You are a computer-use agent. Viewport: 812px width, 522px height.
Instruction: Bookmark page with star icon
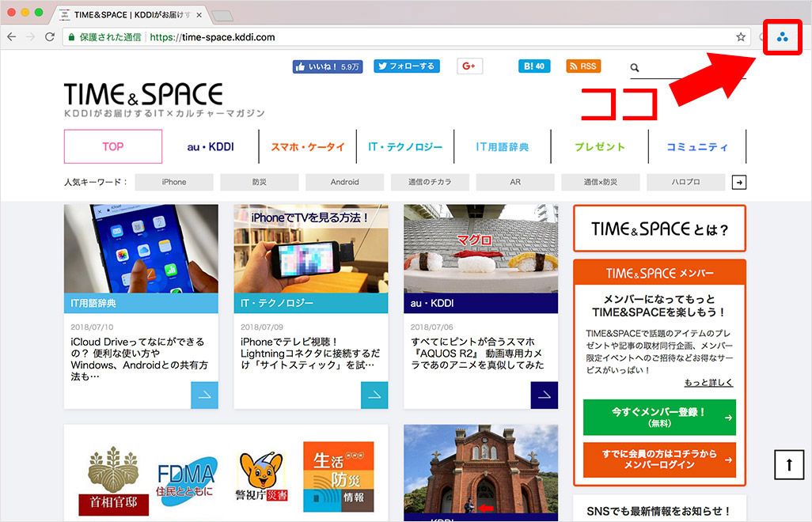(x=741, y=36)
